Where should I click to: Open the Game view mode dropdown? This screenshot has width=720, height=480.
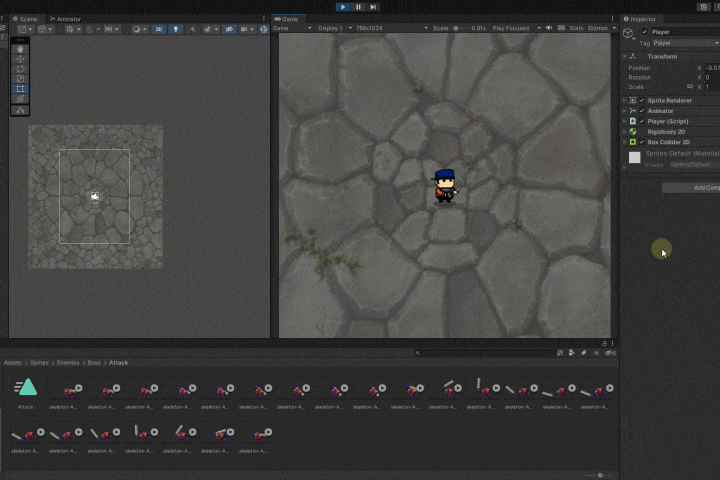(292, 28)
